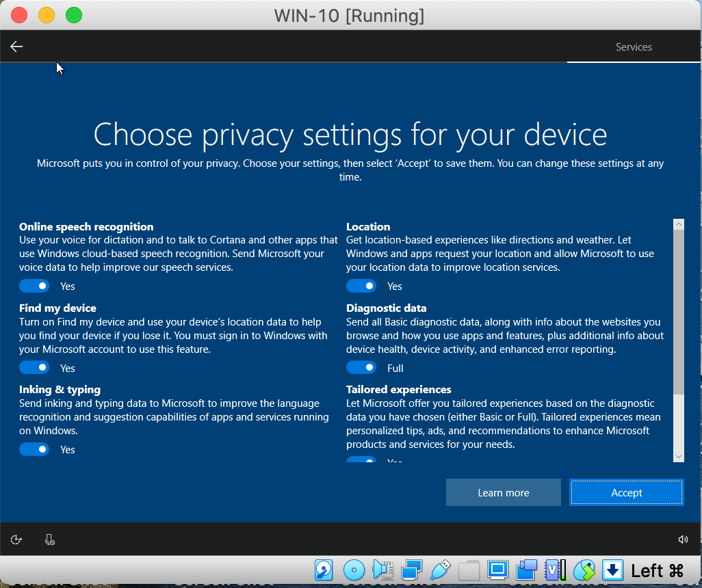
Task: Click the video recording status icon
Action: pos(527,570)
